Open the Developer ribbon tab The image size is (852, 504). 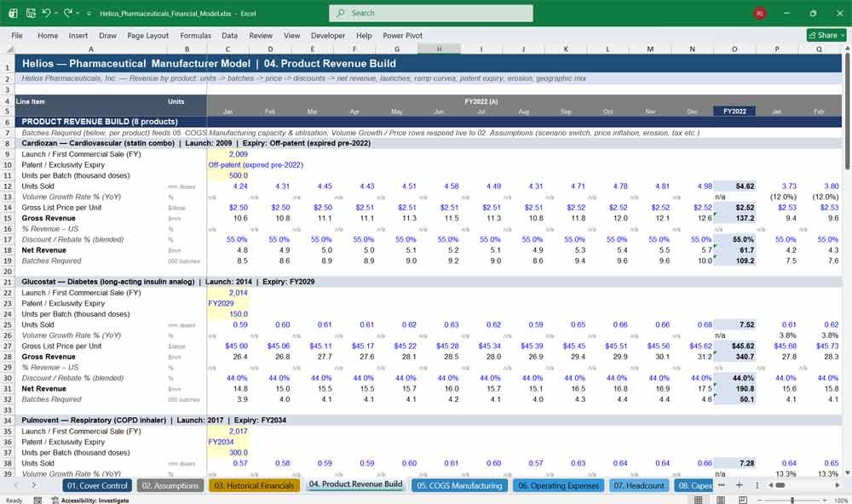(328, 35)
